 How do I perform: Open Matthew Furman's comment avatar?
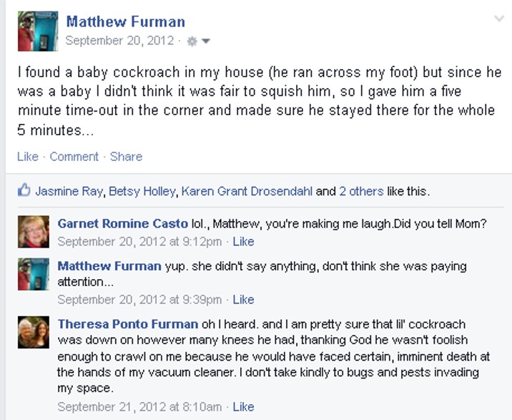[34, 274]
